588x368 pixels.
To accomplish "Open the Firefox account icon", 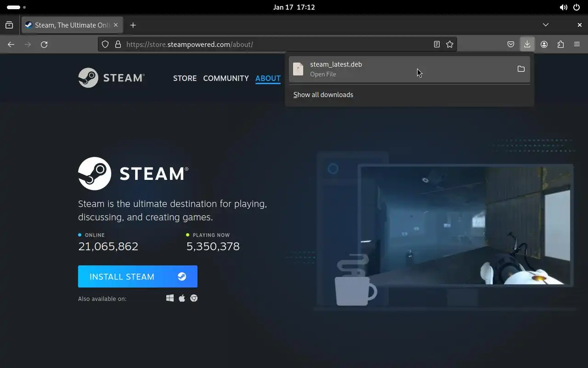I will [544, 44].
